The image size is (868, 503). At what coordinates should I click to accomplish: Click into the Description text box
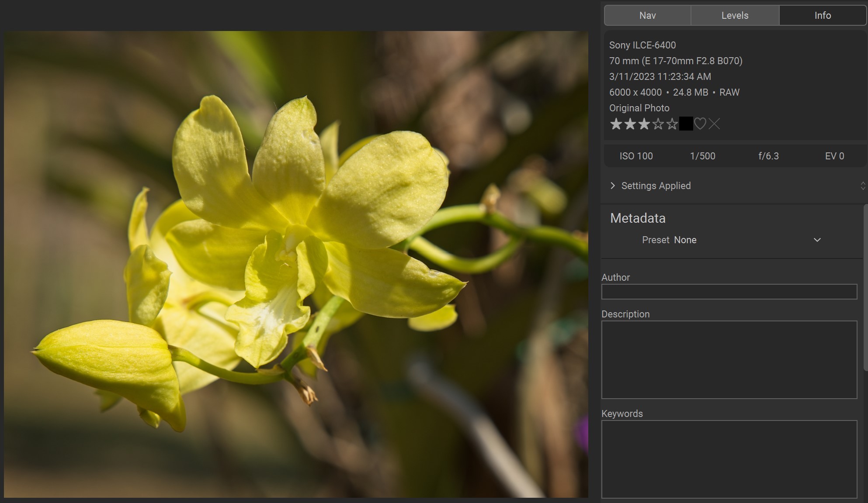point(729,360)
